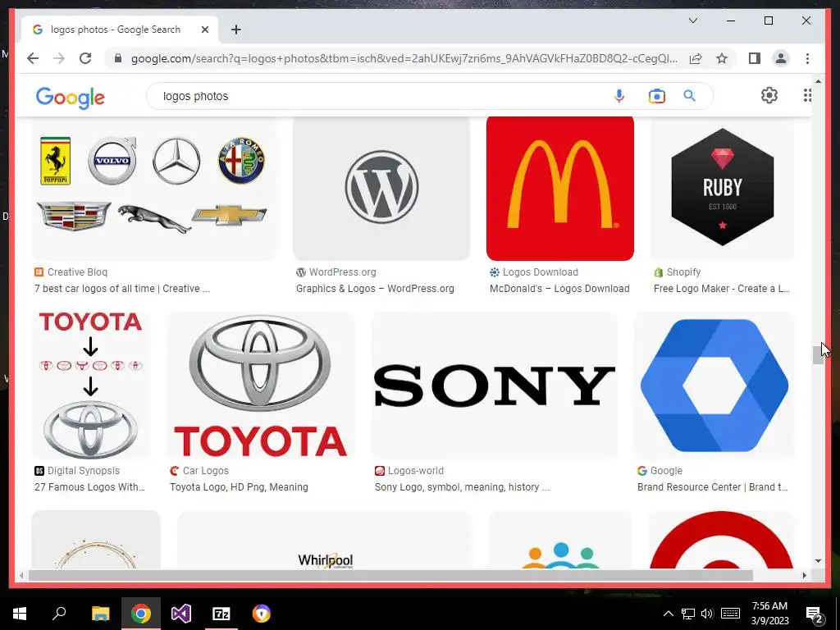Open File Explorer from the taskbar
The height and width of the screenshot is (630, 840).
point(100,614)
